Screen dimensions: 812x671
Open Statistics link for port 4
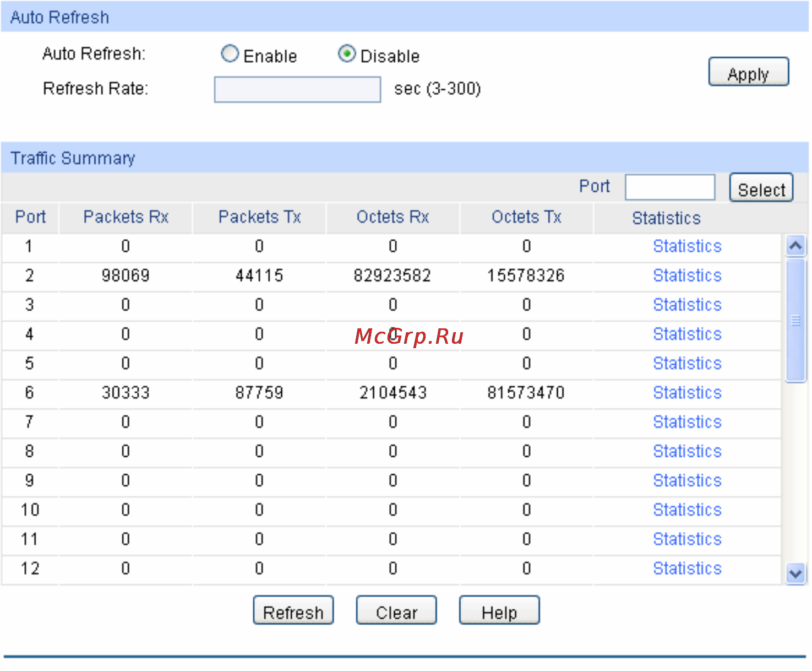[x=687, y=334]
